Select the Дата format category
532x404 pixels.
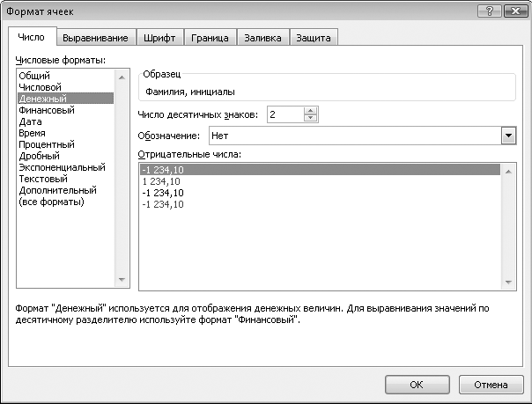[x=31, y=121]
